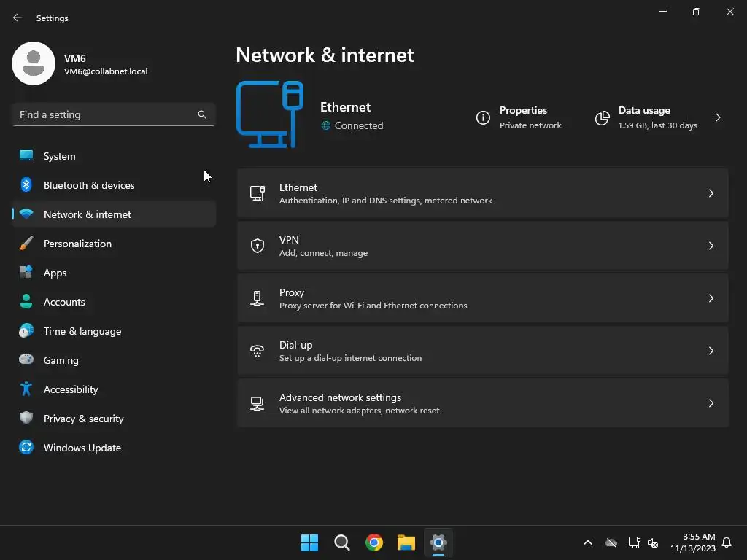The image size is (747, 560).
Task: Click the back arrow in Settings
Action: (18, 17)
